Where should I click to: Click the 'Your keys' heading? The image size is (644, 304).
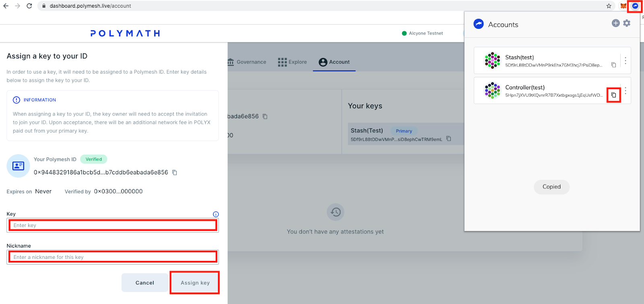[x=365, y=106]
